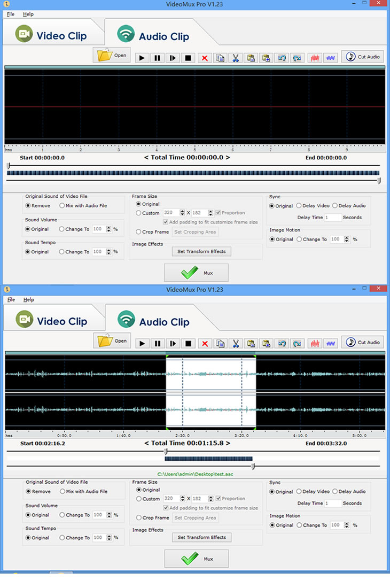Start muxing with lower window Mux button

[x=196, y=559]
